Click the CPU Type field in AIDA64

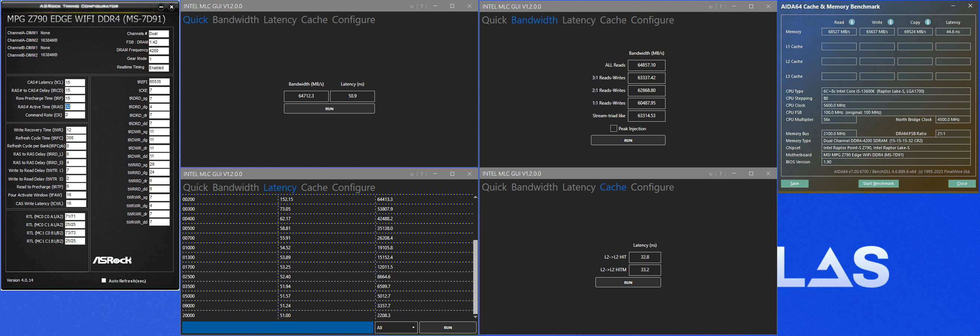[896, 91]
